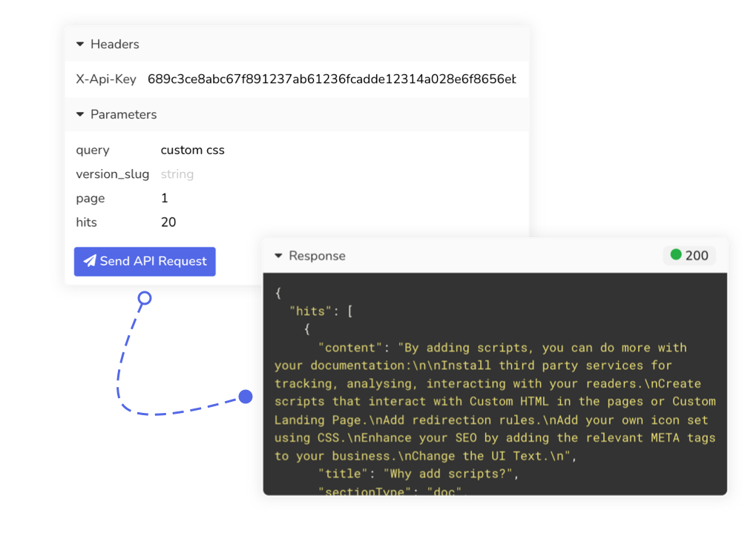Click the paper plane send icon
This screenshot has height=536, width=756.
90,261
